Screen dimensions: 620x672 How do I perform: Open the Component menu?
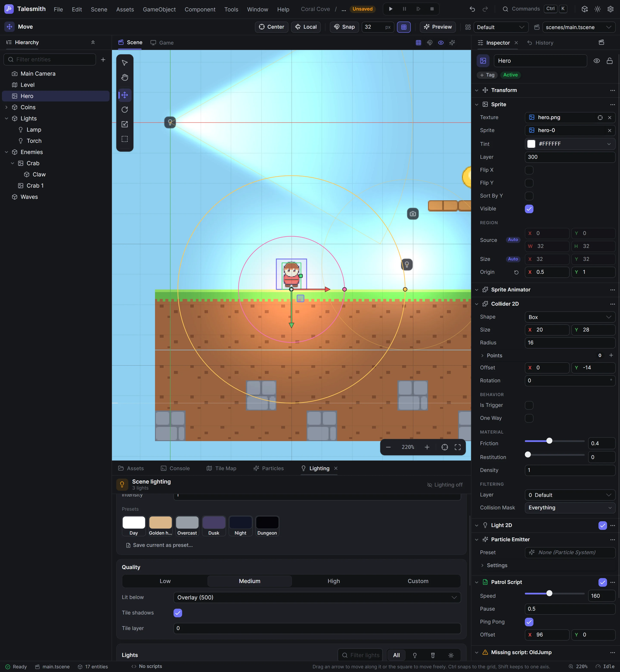click(200, 9)
